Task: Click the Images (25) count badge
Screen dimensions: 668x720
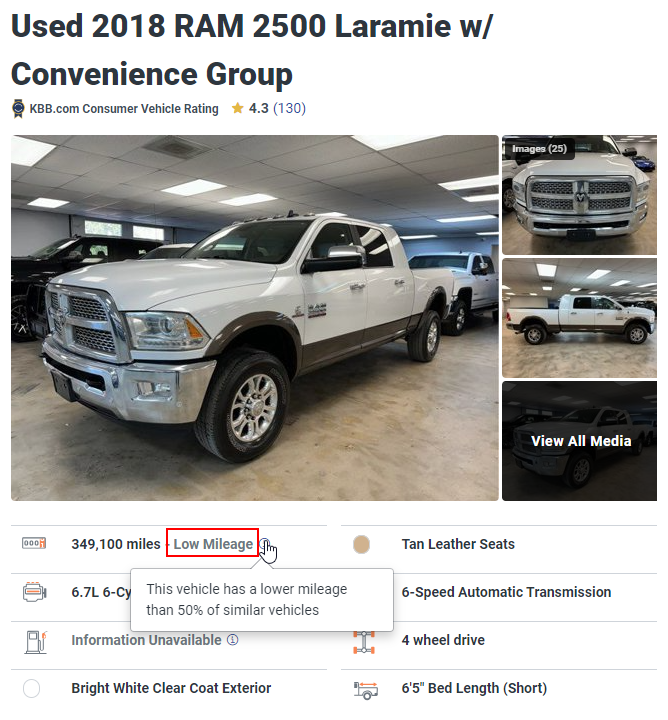Action: (x=539, y=149)
